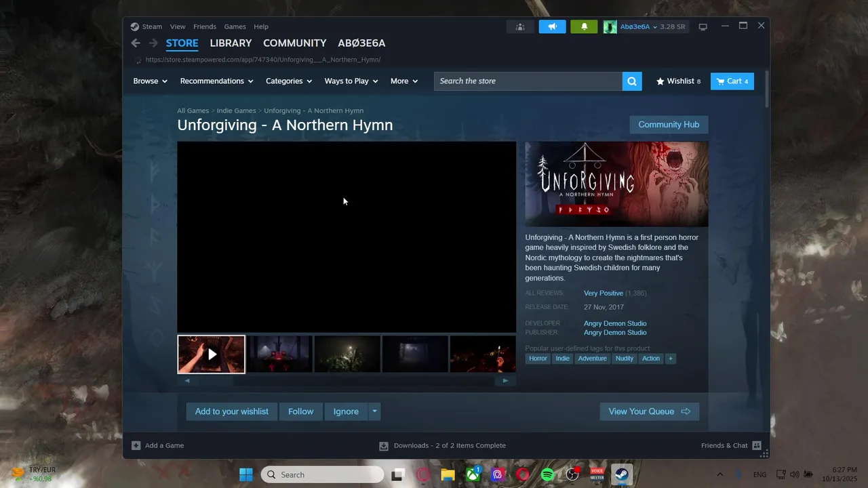Viewport: 868px width, 488px height.
Task: Click the shopping cart icon
Action: (720, 81)
